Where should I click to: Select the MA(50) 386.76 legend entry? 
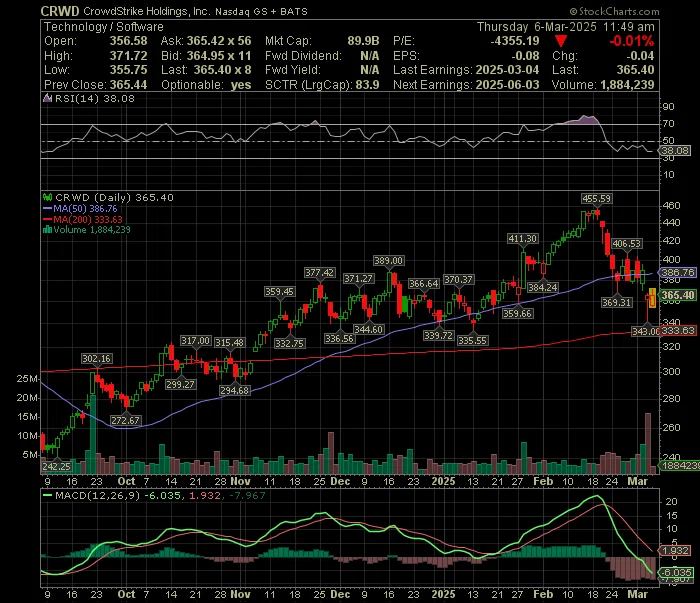coord(80,208)
